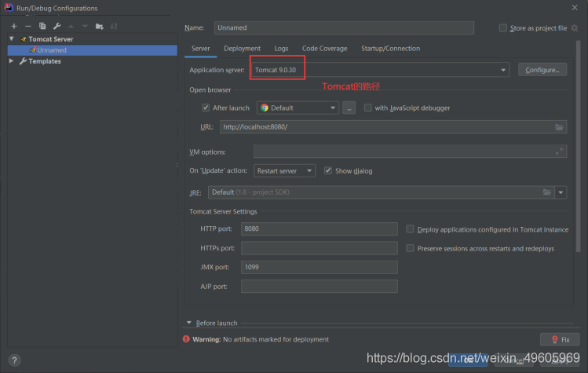The image size is (588, 373).
Task: Switch to the Code Coverage tab
Action: tap(325, 49)
